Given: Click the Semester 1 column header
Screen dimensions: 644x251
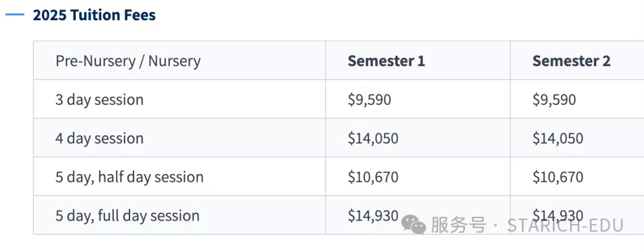Looking at the screenshot, I should [x=386, y=61].
